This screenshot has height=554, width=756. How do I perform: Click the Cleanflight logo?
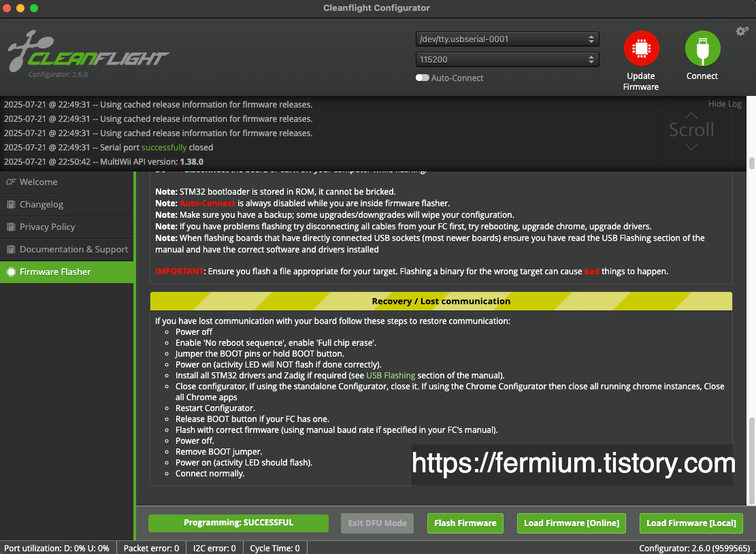(88, 51)
